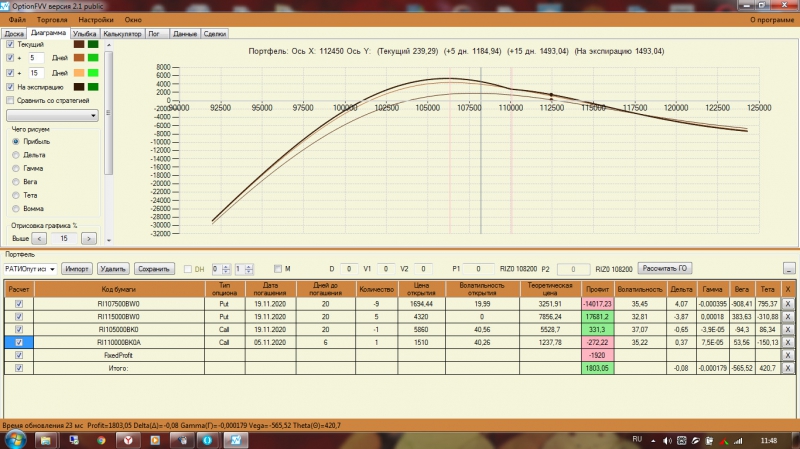Image resolution: width=800 pixels, height=449 pixels.
Task: Click the P1 input field
Action: pyautogui.click(x=478, y=269)
